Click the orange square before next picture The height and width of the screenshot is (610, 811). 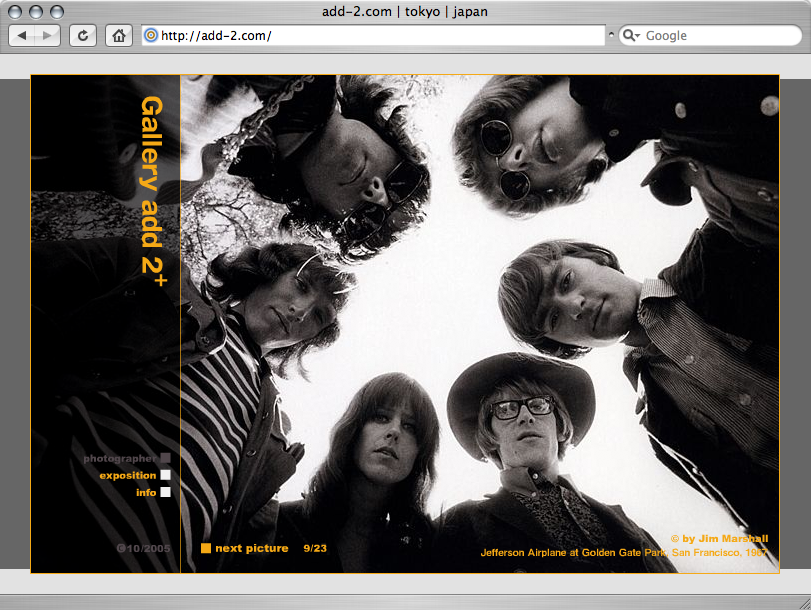pos(206,548)
